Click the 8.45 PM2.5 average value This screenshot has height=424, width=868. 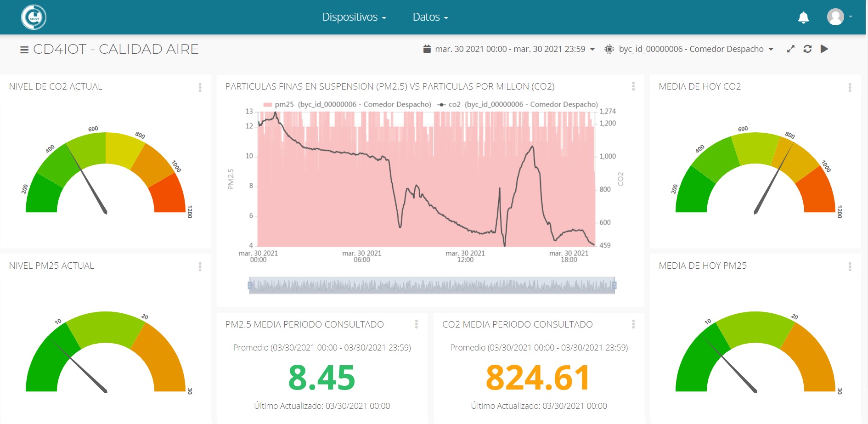pos(321,378)
